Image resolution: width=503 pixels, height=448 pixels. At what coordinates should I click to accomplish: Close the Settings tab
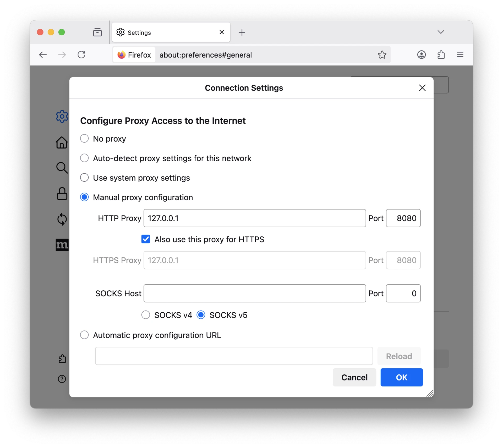[222, 32]
